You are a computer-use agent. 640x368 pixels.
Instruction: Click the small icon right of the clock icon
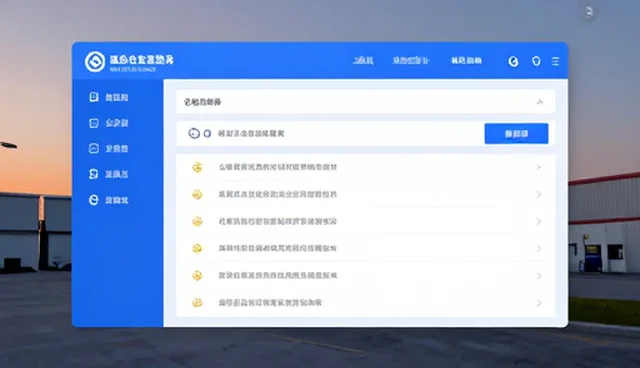point(207,133)
